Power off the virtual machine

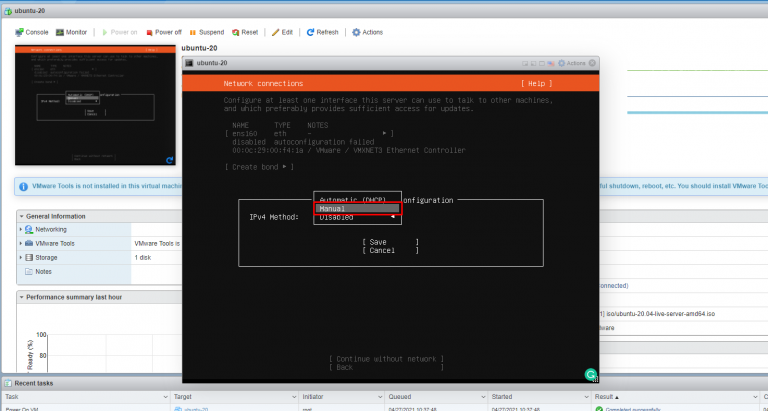click(165, 32)
